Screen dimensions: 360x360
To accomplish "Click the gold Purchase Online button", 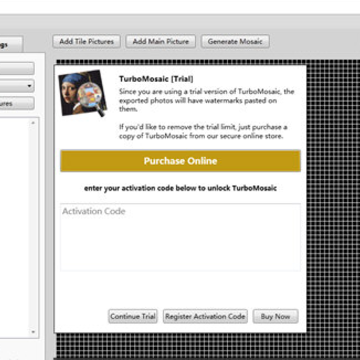I will (180, 161).
